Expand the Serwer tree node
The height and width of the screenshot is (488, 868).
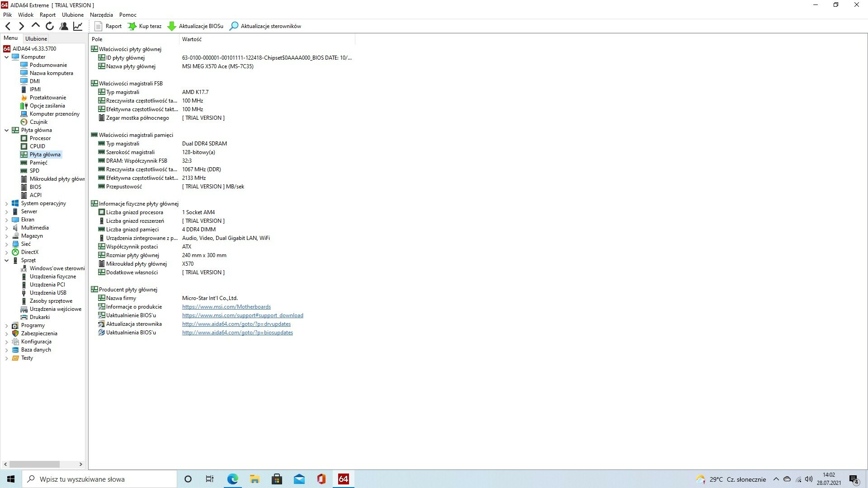[x=7, y=212]
